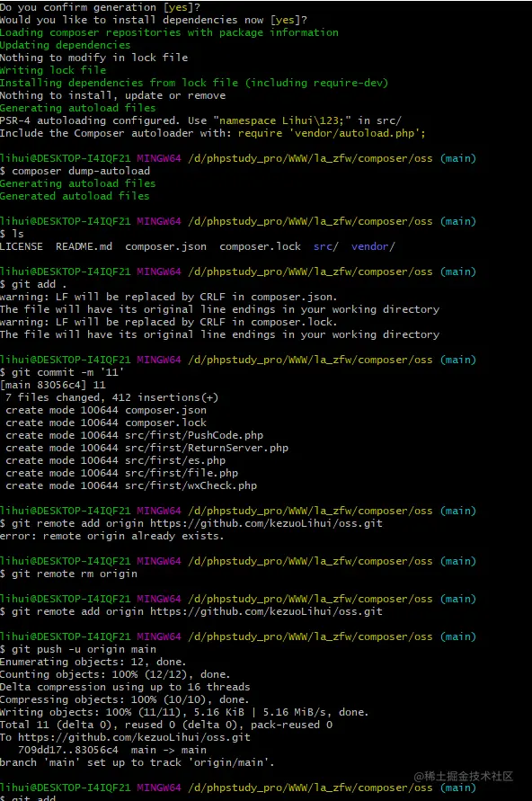Select 'Installing dependencies from lock file' line
532x801 pixels.
[194, 83]
